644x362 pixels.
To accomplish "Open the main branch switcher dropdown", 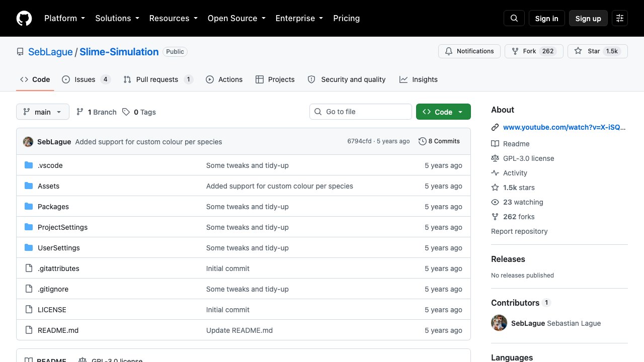I will coord(43,112).
